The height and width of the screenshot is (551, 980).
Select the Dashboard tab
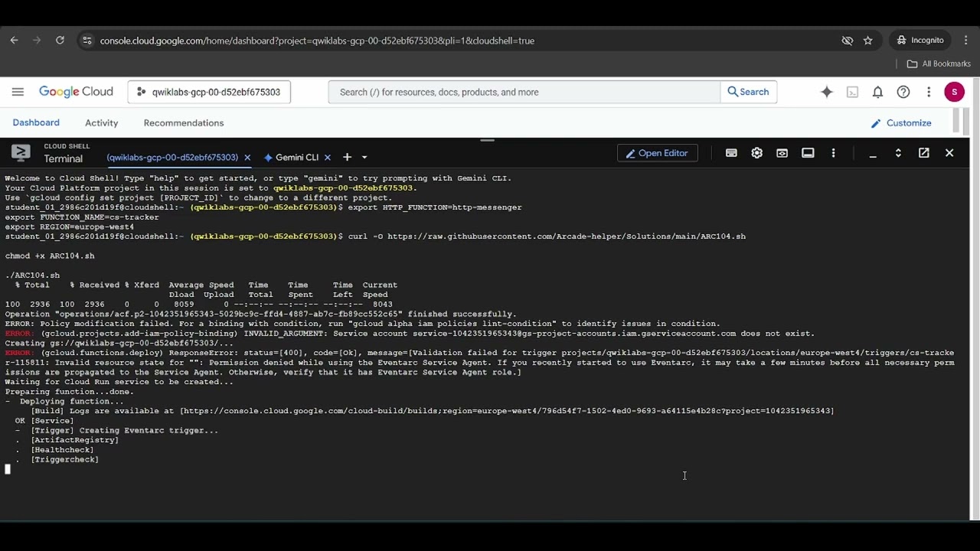coord(36,122)
